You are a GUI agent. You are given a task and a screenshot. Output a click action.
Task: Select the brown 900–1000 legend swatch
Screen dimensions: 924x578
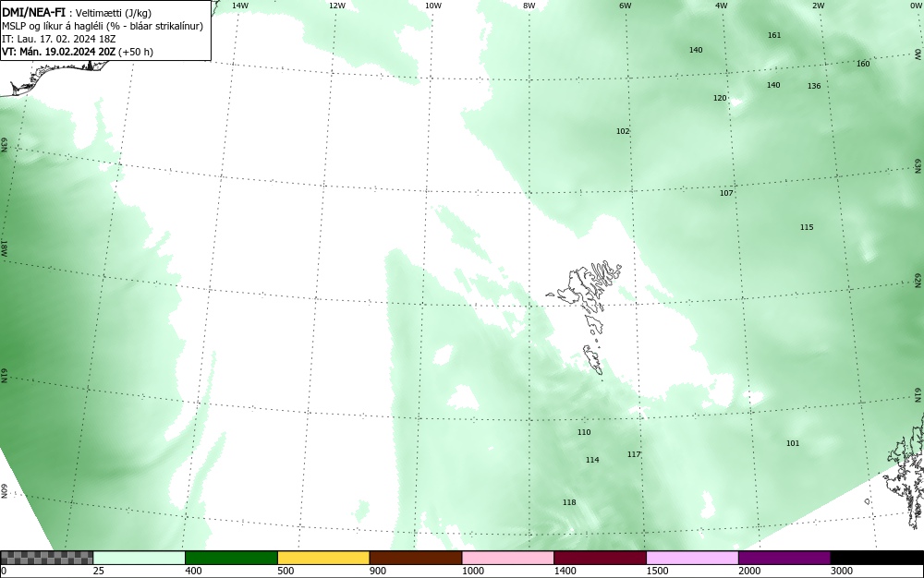click(416, 558)
